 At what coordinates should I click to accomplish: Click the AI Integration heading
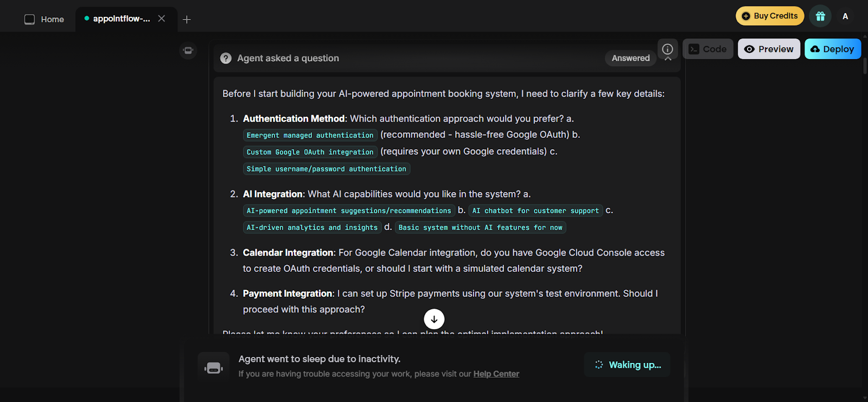[272, 194]
